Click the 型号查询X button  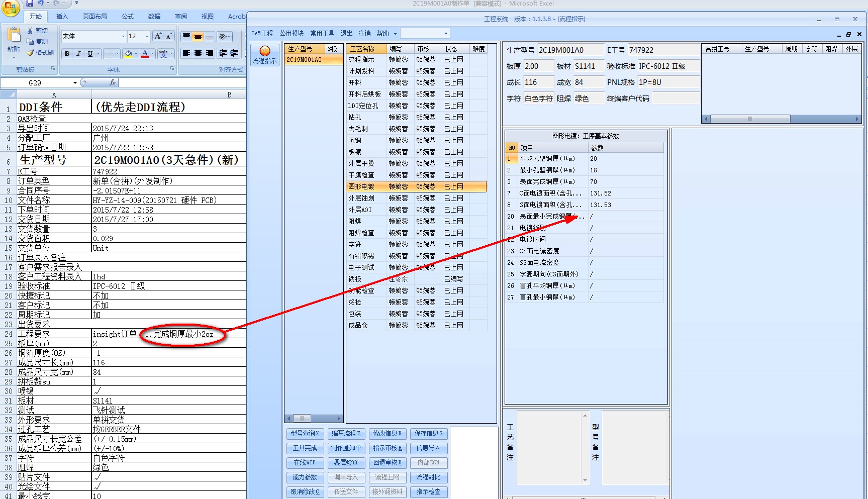305,433
